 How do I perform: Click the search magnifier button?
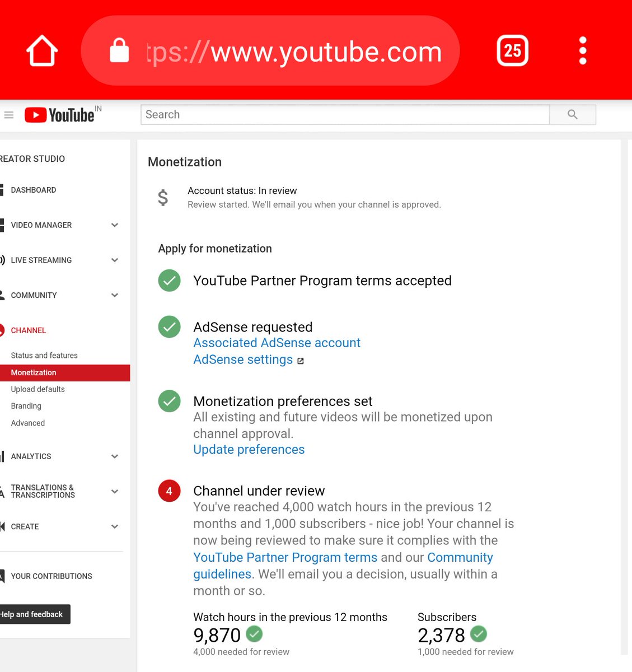(x=573, y=114)
